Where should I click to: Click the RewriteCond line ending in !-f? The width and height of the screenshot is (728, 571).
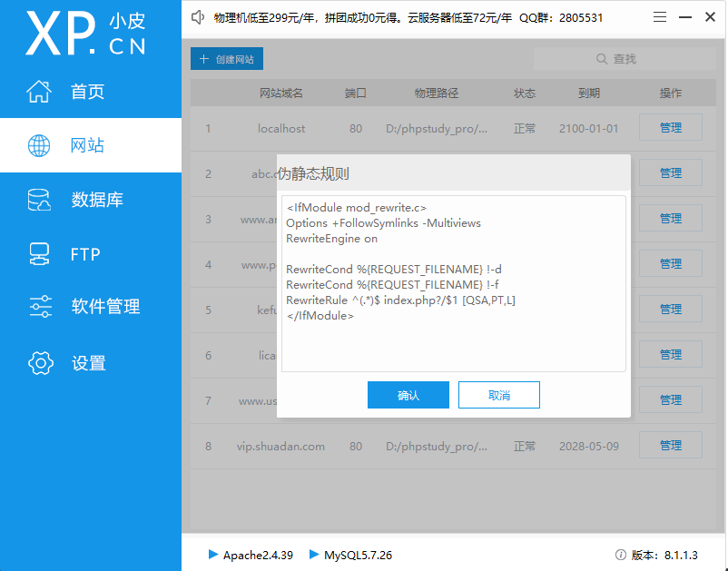[392, 284]
